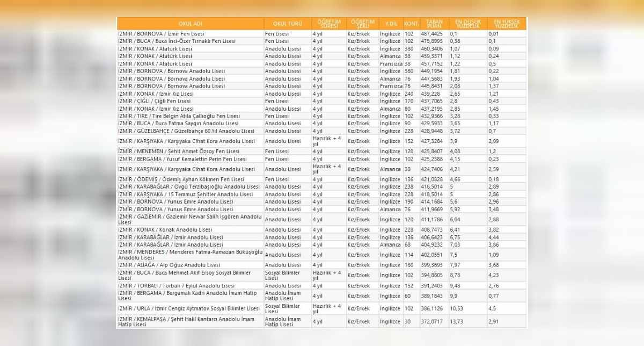Viewport: 644px width, 346px height.
Task: Click the percentile value 8,78
Action: [455, 276]
